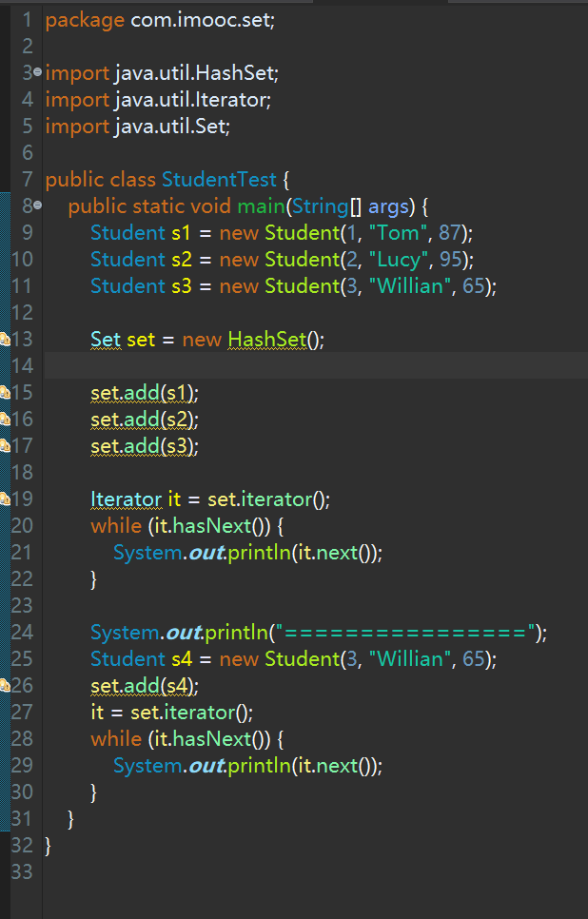
Task: Click the warning marker on the Iterator line
Action: [5, 499]
